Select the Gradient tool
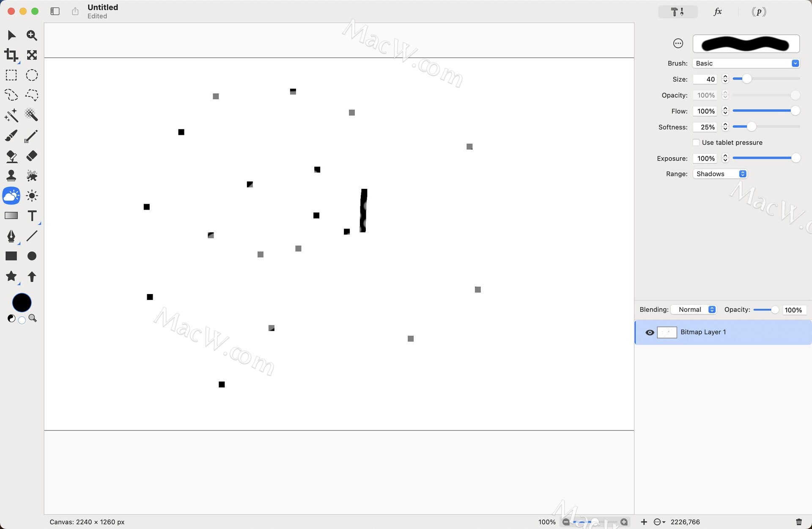The image size is (812, 529). pos(11,216)
